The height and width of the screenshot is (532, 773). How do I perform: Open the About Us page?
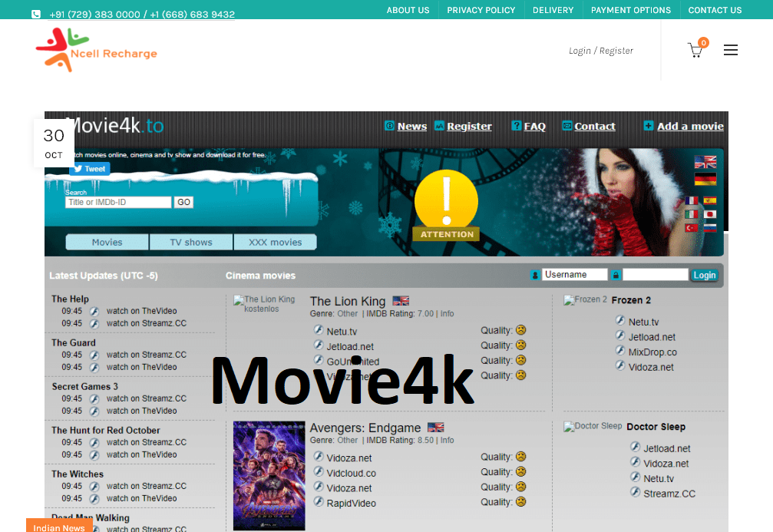pos(408,10)
